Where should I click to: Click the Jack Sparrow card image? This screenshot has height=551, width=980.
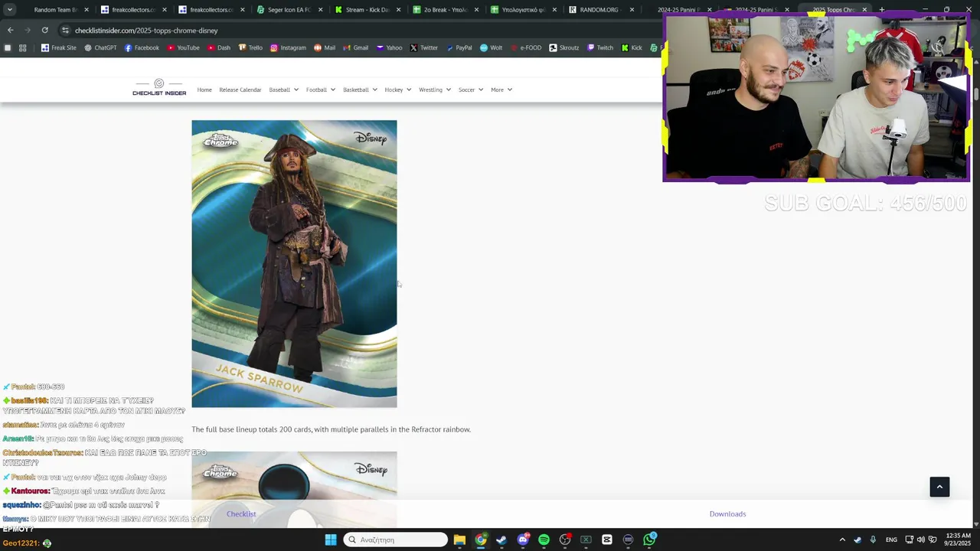tap(294, 264)
